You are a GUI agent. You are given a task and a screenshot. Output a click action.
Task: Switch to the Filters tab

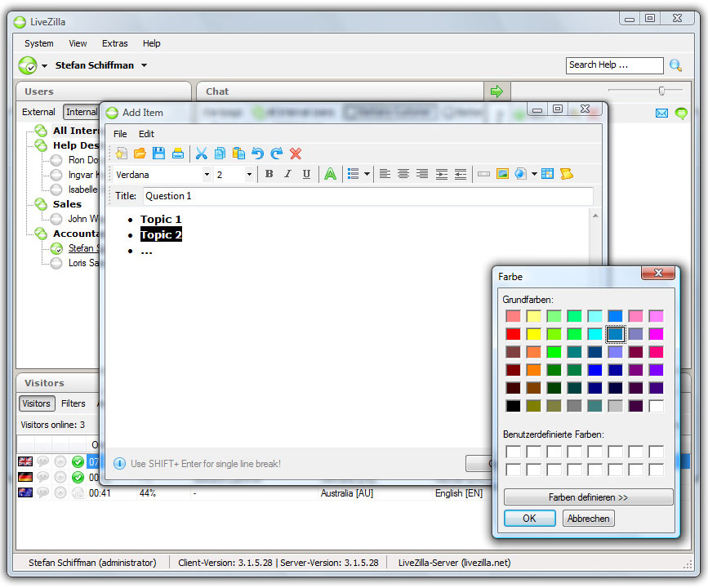tap(73, 403)
